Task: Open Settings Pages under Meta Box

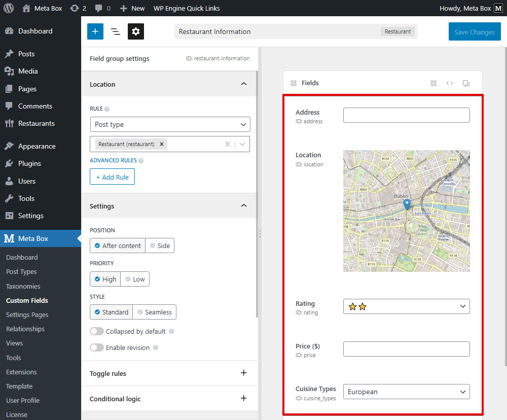Action: click(27, 314)
